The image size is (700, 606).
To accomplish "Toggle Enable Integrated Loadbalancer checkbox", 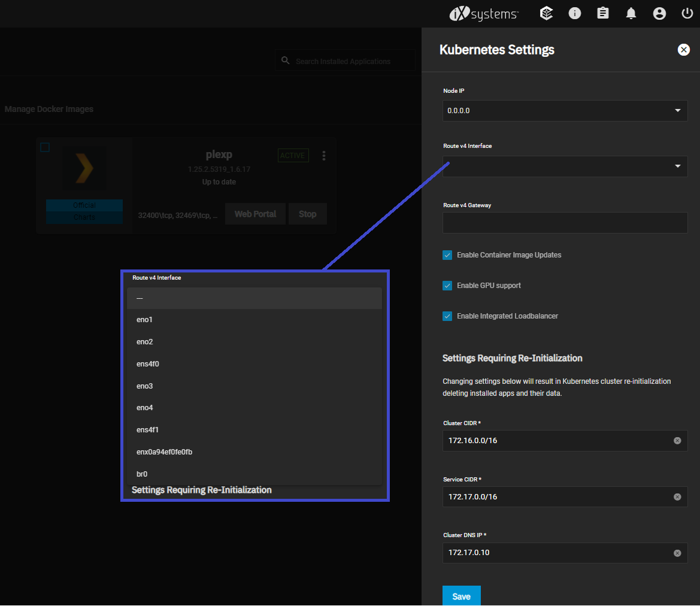I will point(447,316).
